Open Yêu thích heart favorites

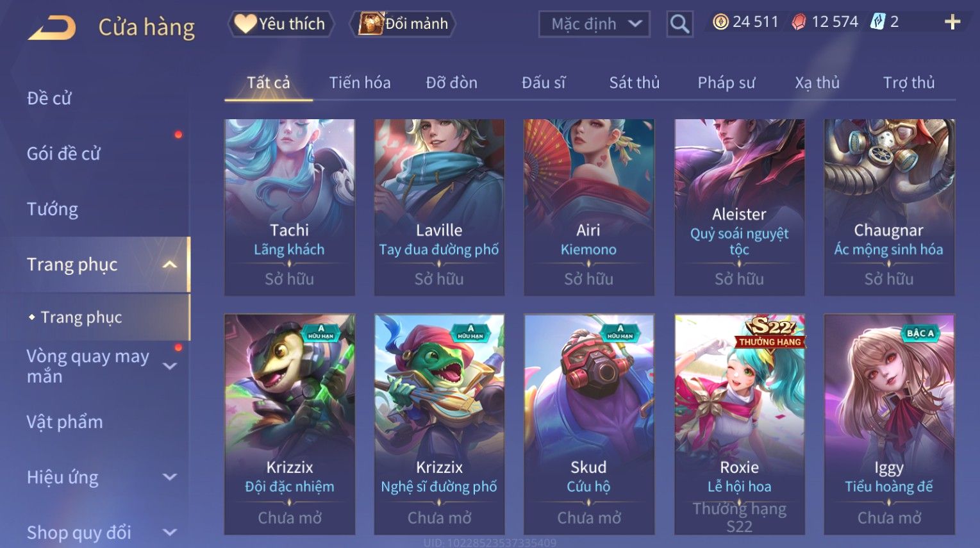pos(281,24)
